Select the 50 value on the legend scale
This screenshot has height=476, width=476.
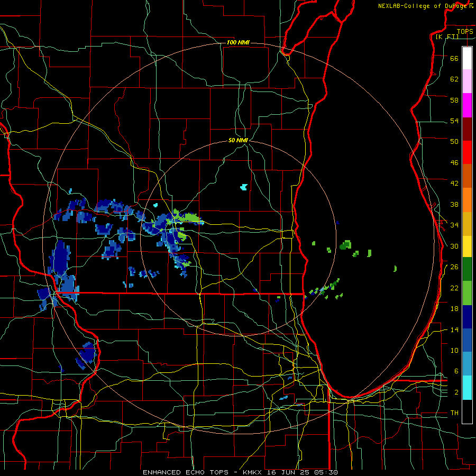pyautogui.click(x=454, y=142)
